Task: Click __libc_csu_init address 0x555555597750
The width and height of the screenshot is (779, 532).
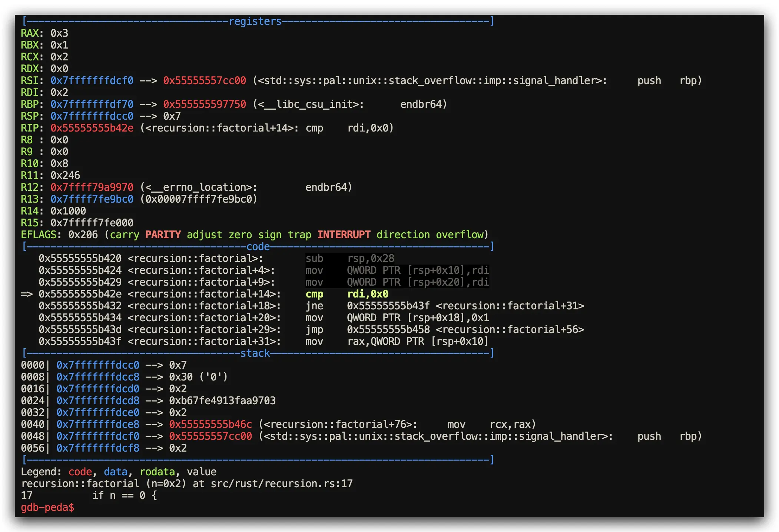Action: click(x=205, y=104)
